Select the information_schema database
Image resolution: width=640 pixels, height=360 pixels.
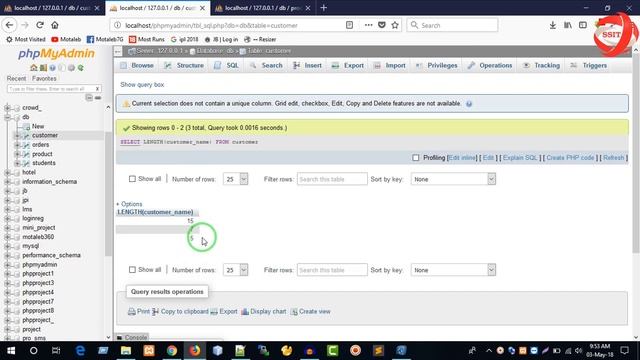tap(49, 181)
